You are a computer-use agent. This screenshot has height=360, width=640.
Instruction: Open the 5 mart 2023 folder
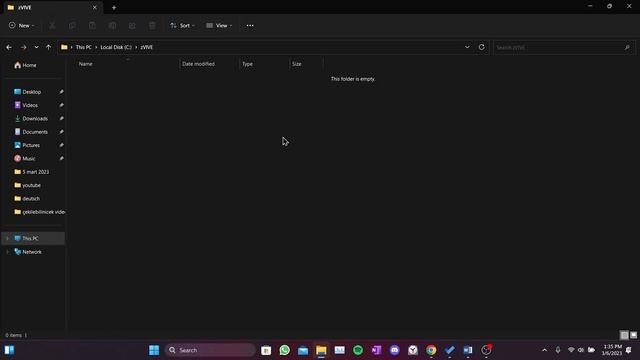32,172
